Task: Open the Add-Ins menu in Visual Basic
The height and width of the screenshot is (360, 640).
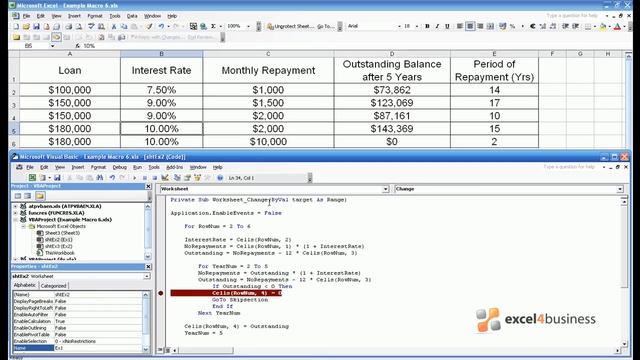Action: tap(174, 167)
